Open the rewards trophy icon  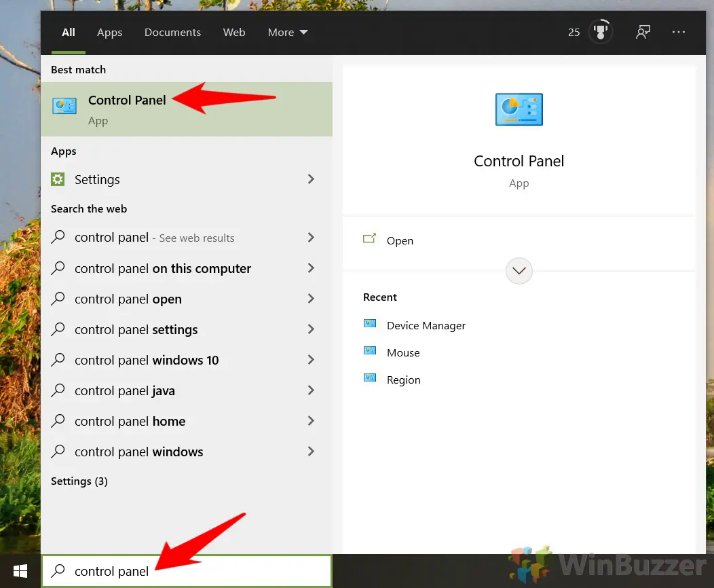[601, 32]
